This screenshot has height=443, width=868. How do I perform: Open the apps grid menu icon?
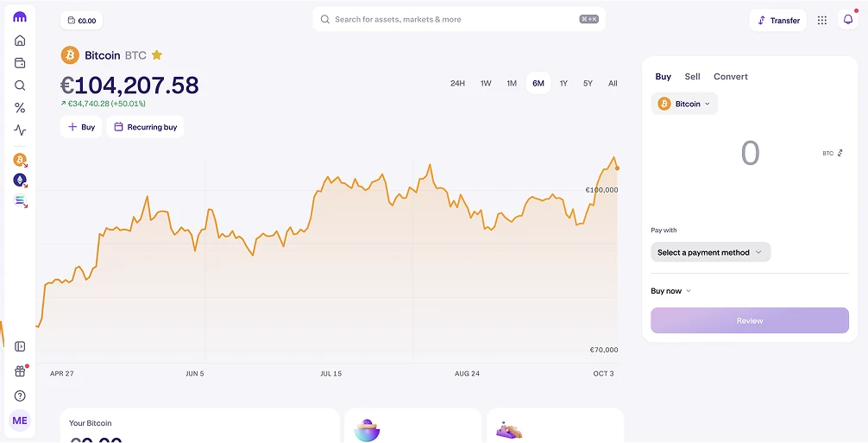tap(821, 20)
